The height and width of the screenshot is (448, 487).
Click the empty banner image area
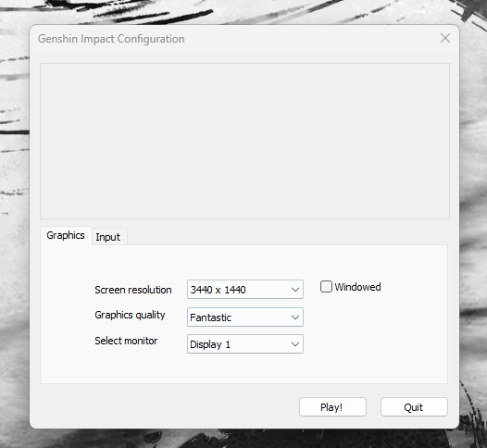pos(244,141)
